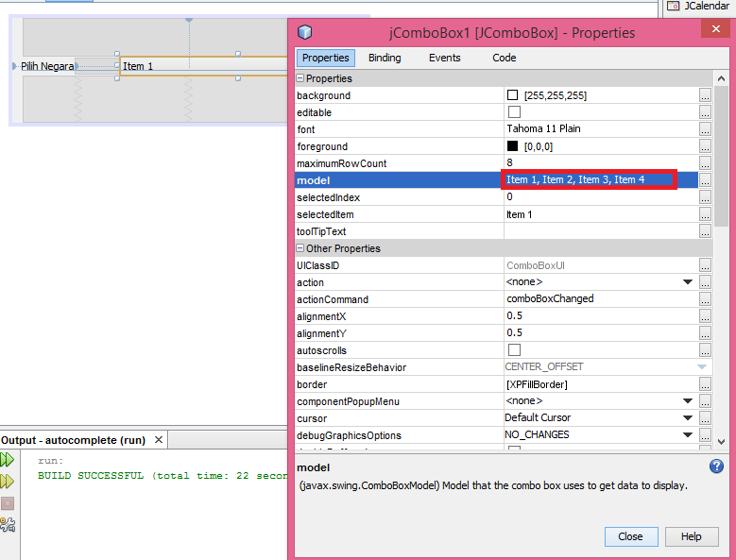
Task: Open the ellipsis editor for alignmentY
Action: tap(705, 333)
